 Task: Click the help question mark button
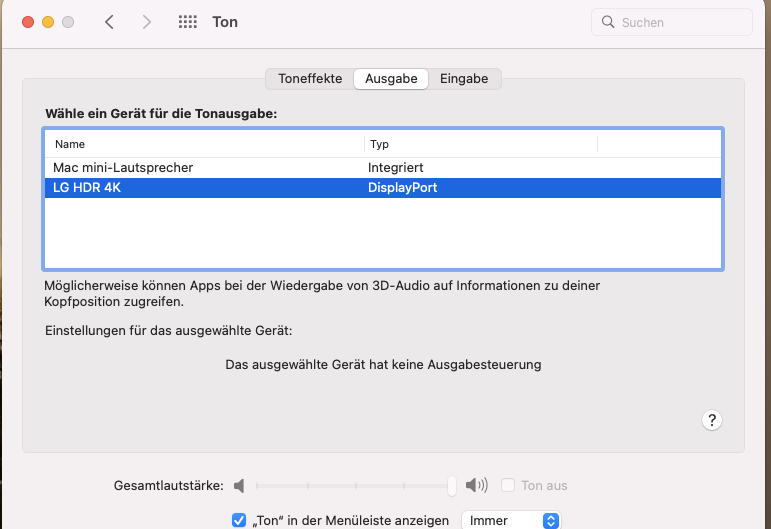(x=712, y=420)
